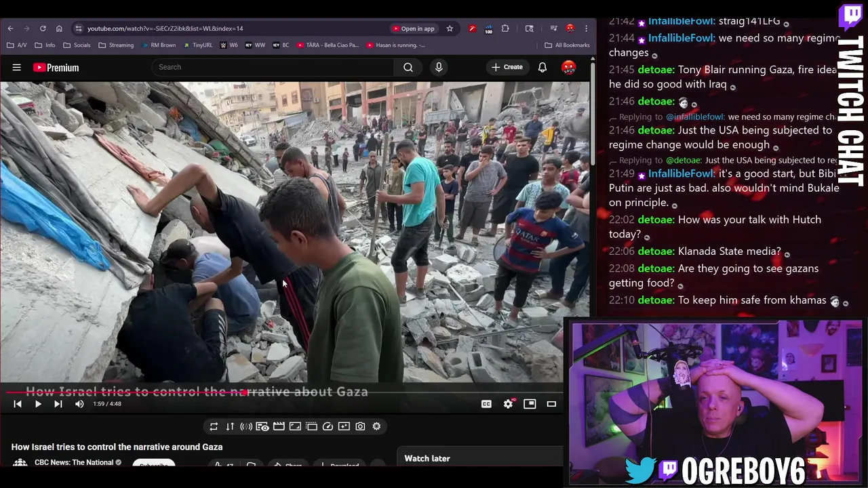Open the YouTube guide hamburger menu
The width and height of the screenshot is (868, 488).
17,67
